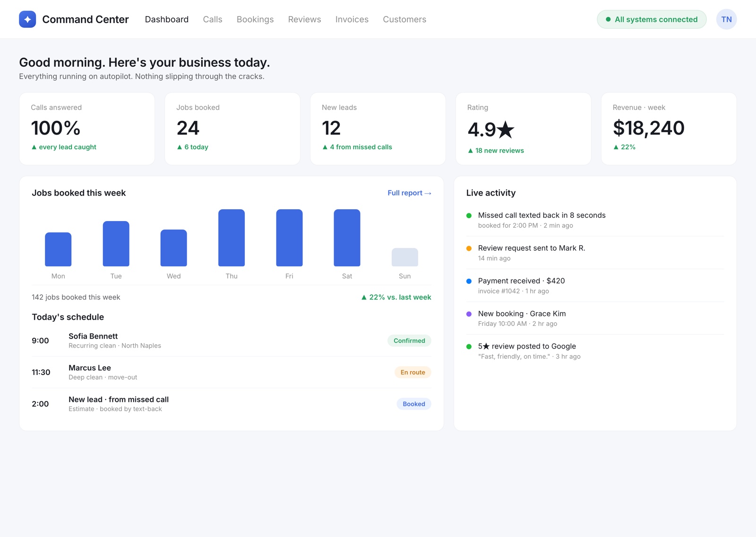Image resolution: width=756 pixels, height=537 pixels.
Task: Click the Command Center sparkle logo icon
Action: click(x=27, y=19)
